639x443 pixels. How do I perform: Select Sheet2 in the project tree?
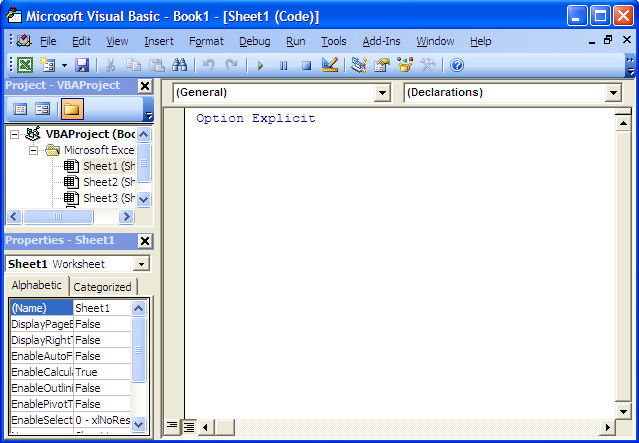click(109, 182)
